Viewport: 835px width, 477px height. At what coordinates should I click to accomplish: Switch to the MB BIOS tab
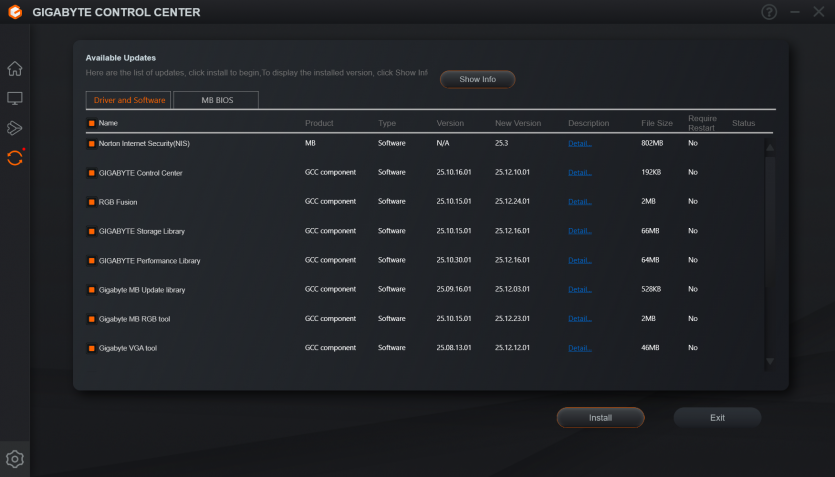click(216, 100)
